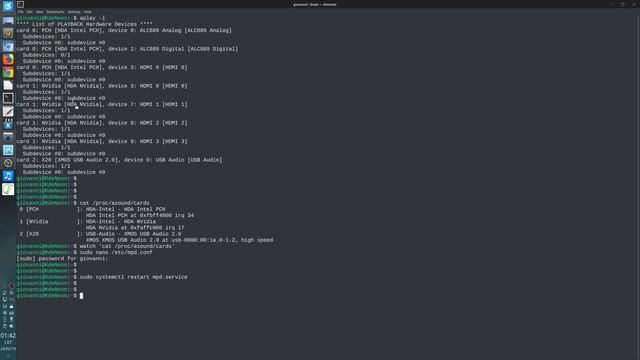Viewport: 640px width, 360px height.
Task: Click the 'aplay -l' command text
Action: pyautogui.click(x=92, y=18)
